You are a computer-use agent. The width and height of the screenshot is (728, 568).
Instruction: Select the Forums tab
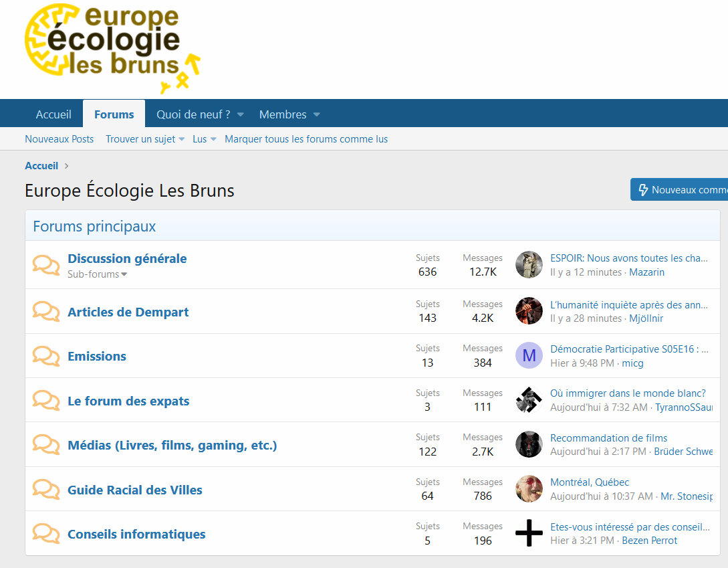(x=114, y=114)
